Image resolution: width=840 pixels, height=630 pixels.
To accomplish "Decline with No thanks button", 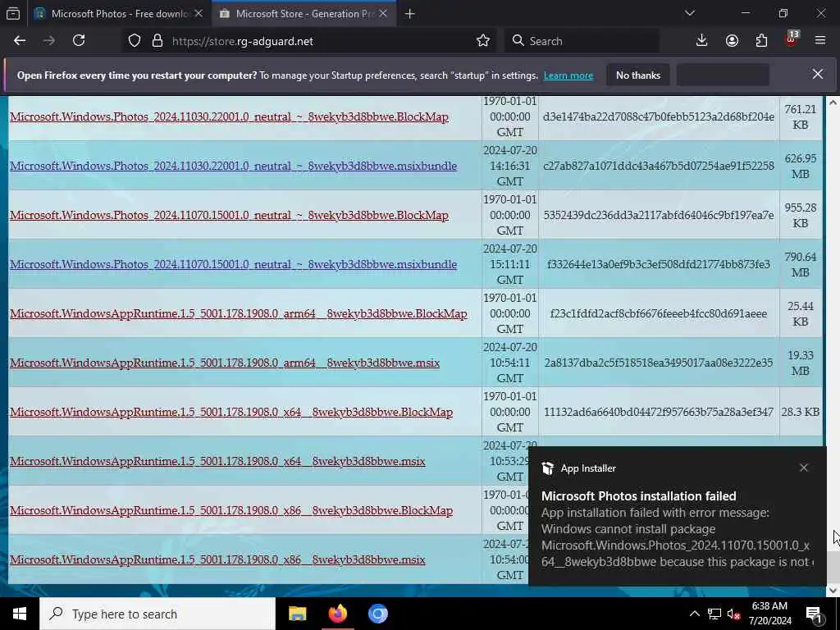I will coord(638,75).
